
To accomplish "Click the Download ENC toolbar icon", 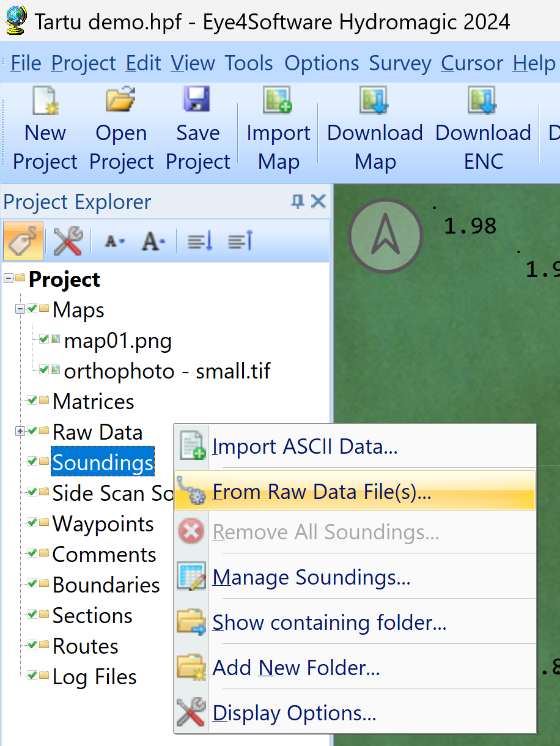I will pyautogui.click(x=483, y=100).
